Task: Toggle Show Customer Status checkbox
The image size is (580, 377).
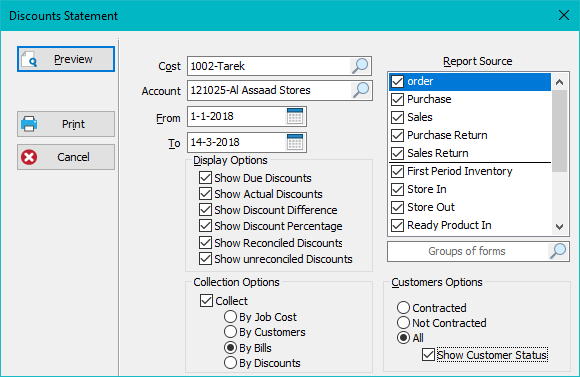Action: [428, 355]
